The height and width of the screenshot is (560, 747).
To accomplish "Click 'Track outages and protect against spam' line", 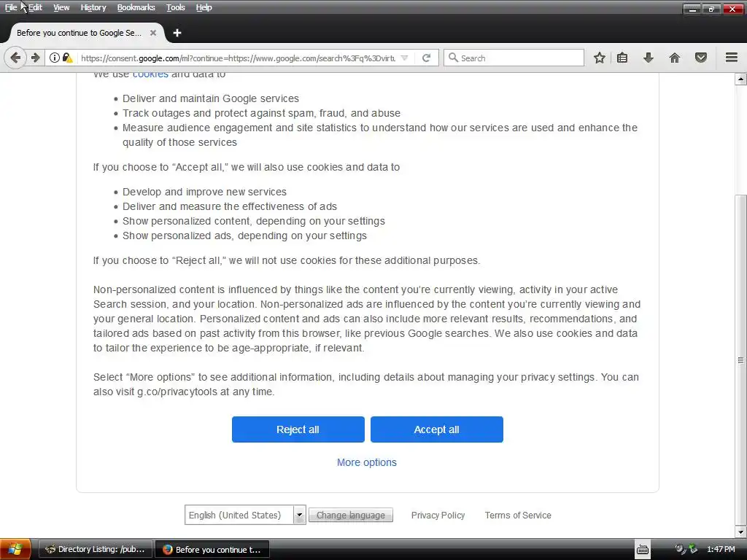I will tap(261, 113).
